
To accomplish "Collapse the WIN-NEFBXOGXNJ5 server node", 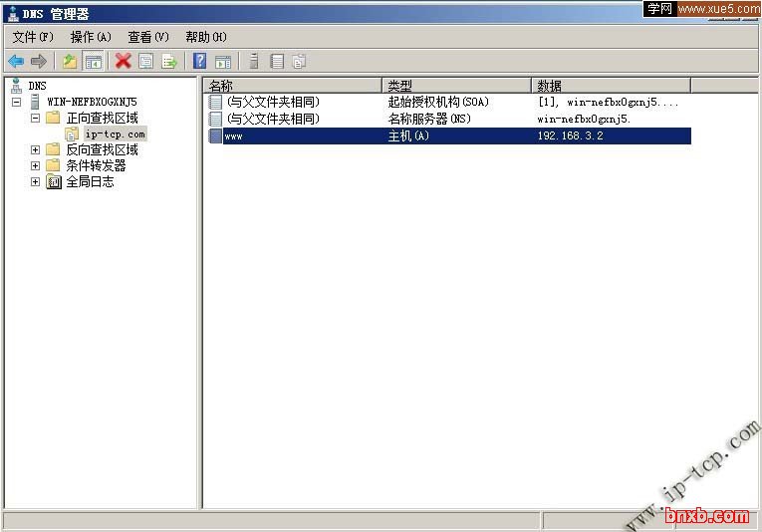I will tap(17, 102).
